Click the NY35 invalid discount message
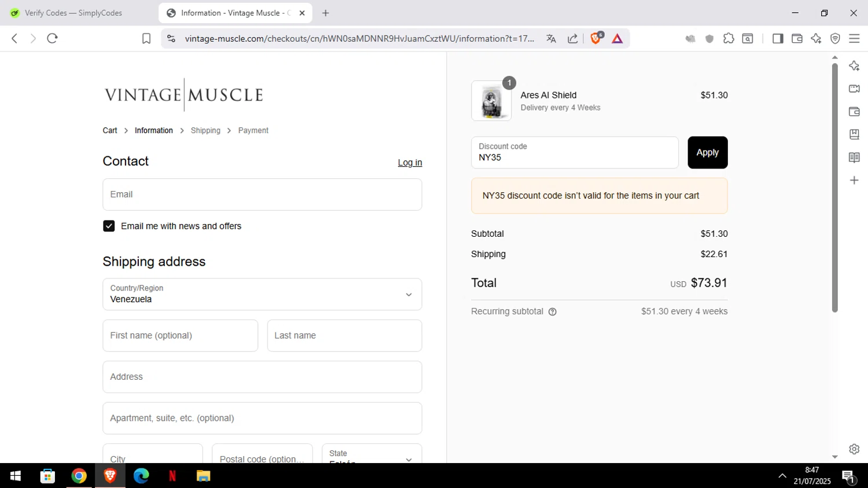Image resolution: width=868 pixels, height=488 pixels. coord(599,196)
